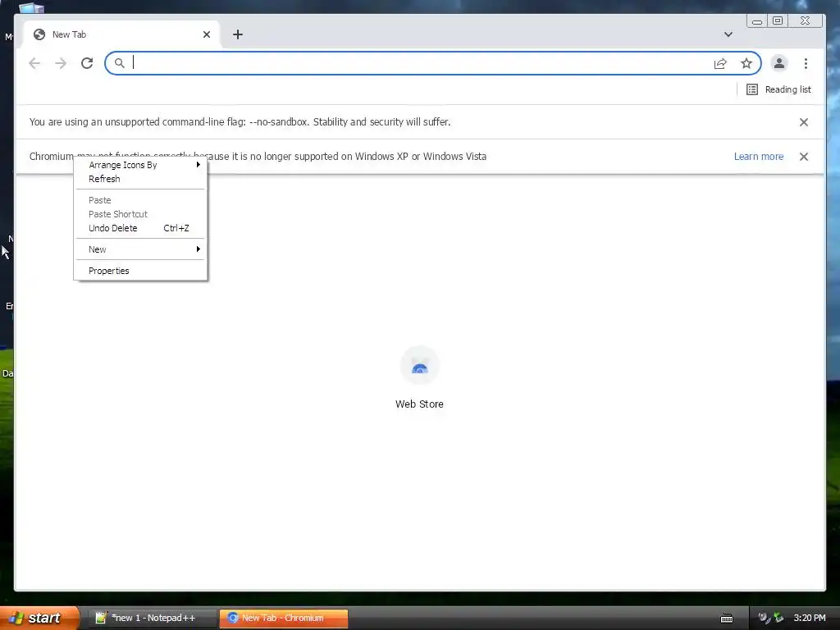The image size is (840, 630).
Task: Open the tab search dropdown chevron
Action: (728, 34)
